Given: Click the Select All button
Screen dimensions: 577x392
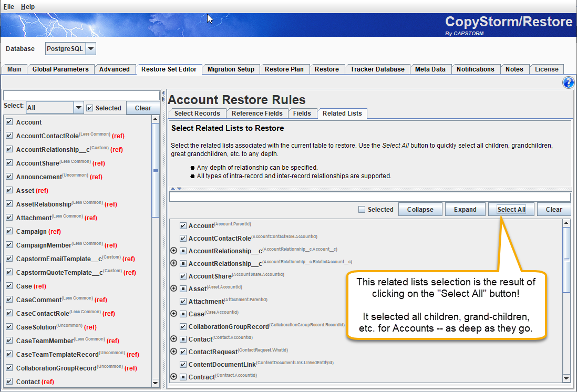Looking at the screenshot, I should click(511, 210).
